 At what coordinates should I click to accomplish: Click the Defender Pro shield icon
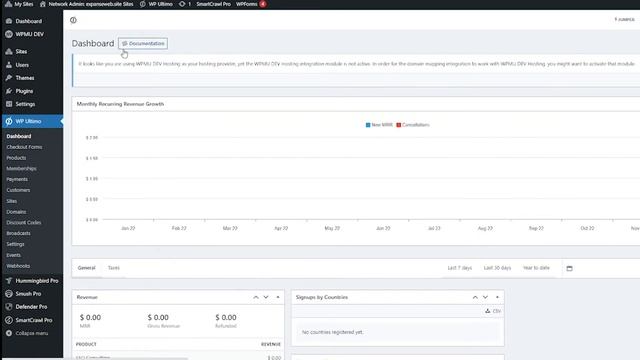coord(9,307)
